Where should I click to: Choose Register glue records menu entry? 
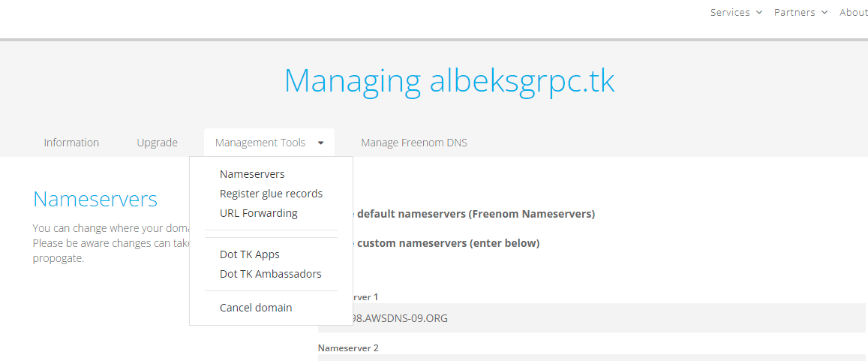272,194
